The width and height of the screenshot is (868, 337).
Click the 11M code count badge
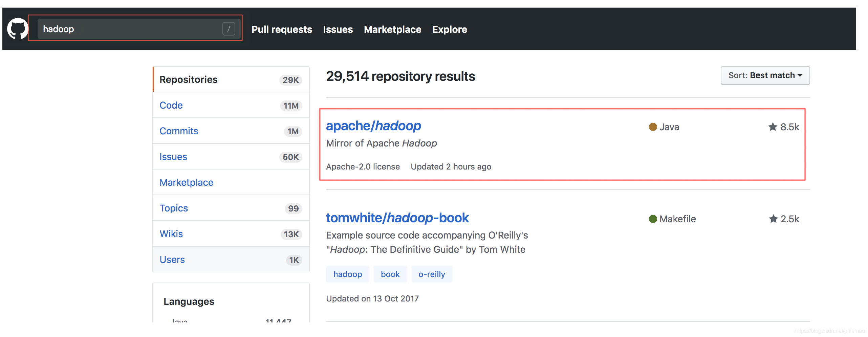(291, 106)
